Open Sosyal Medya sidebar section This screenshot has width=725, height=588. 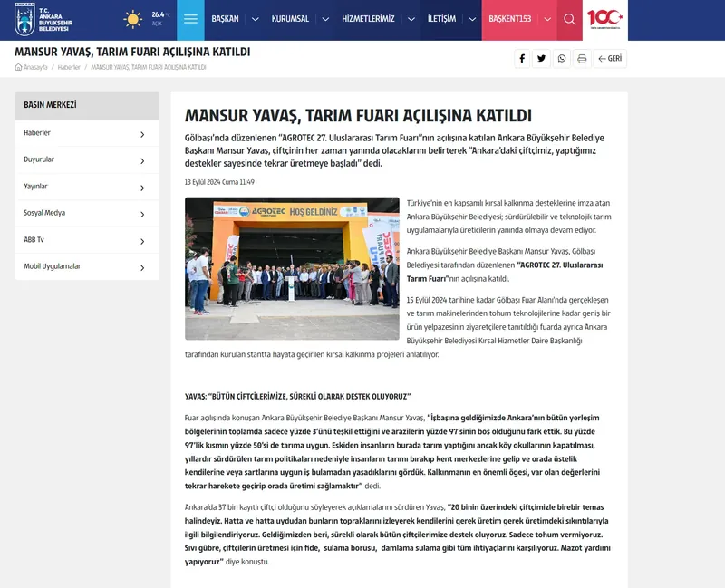84,213
